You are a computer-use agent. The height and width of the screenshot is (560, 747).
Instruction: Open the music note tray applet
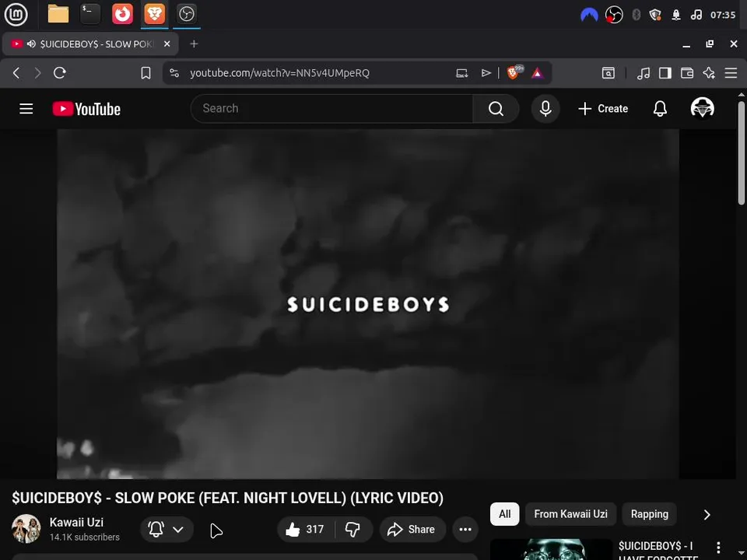pos(696,15)
